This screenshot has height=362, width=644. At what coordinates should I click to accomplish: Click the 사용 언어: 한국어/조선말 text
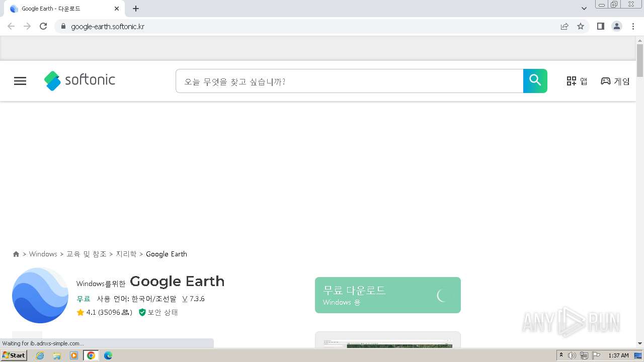(137, 299)
